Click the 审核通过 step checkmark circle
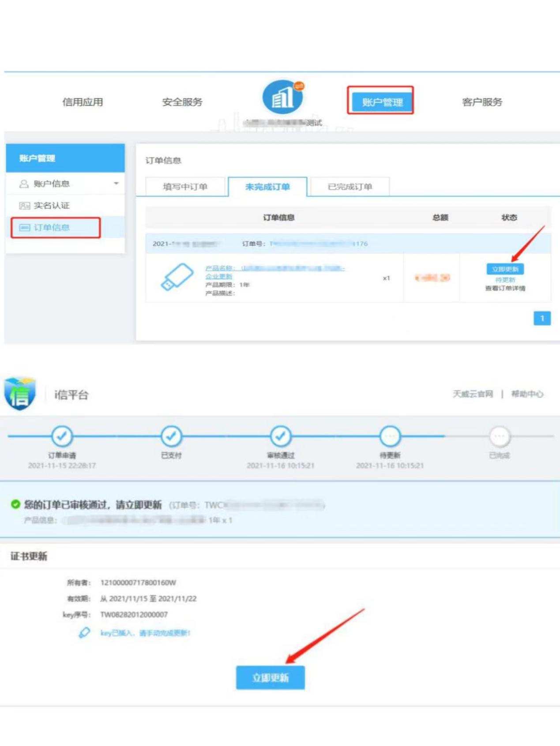Image resolution: width=560 pixels, height=746 pixels. pos(281,436)
